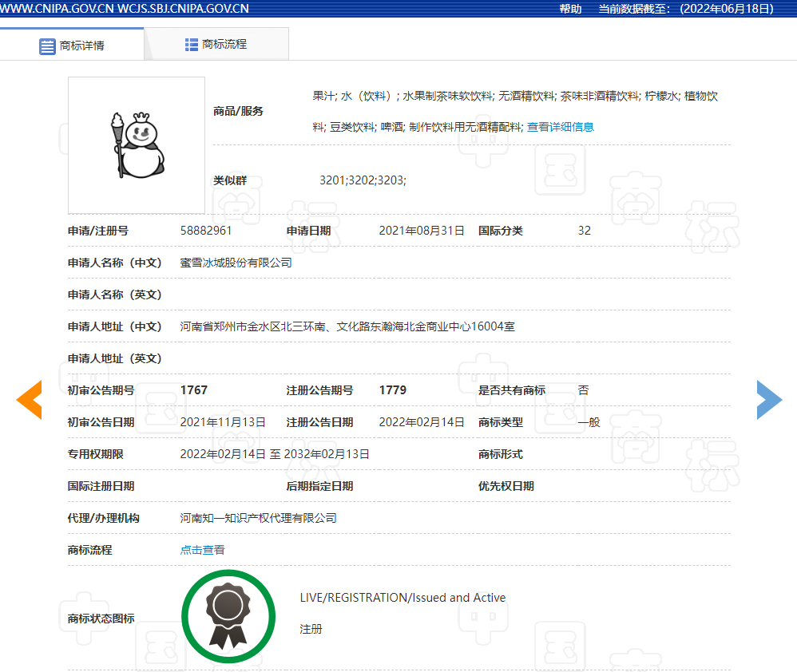Select agency name 河南知一知识产权代理有限公司
Viewport: 797px width, 672px height.
(258, 518)
